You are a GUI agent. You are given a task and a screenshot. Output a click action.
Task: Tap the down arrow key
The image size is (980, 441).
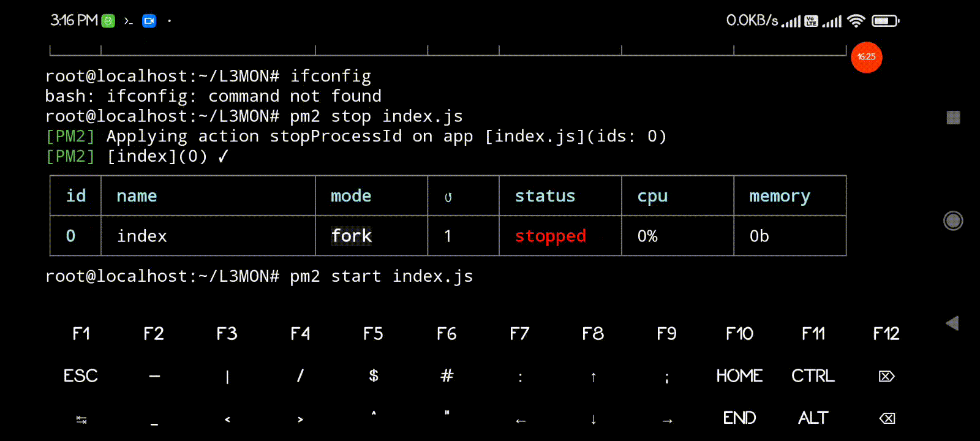(x=593, y=420)
